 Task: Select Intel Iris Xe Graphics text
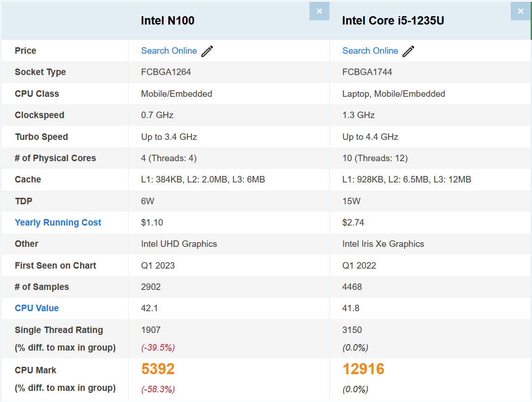383,244
